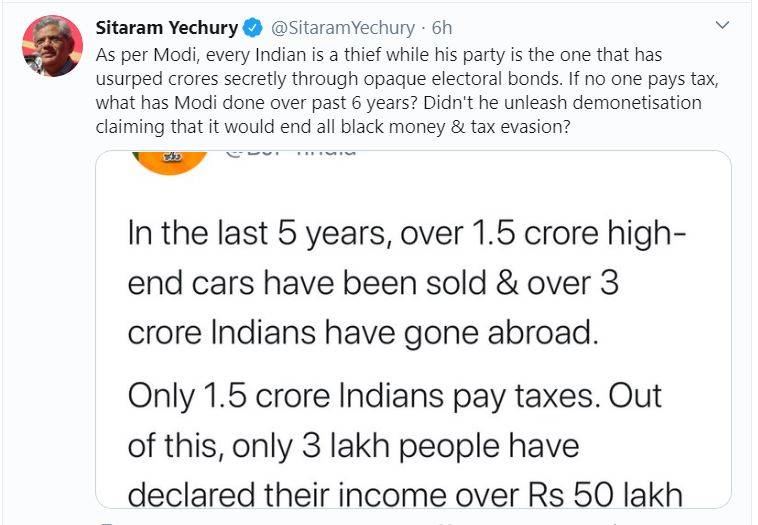Open the tweet options caret menu

click(x=724, y=25)
